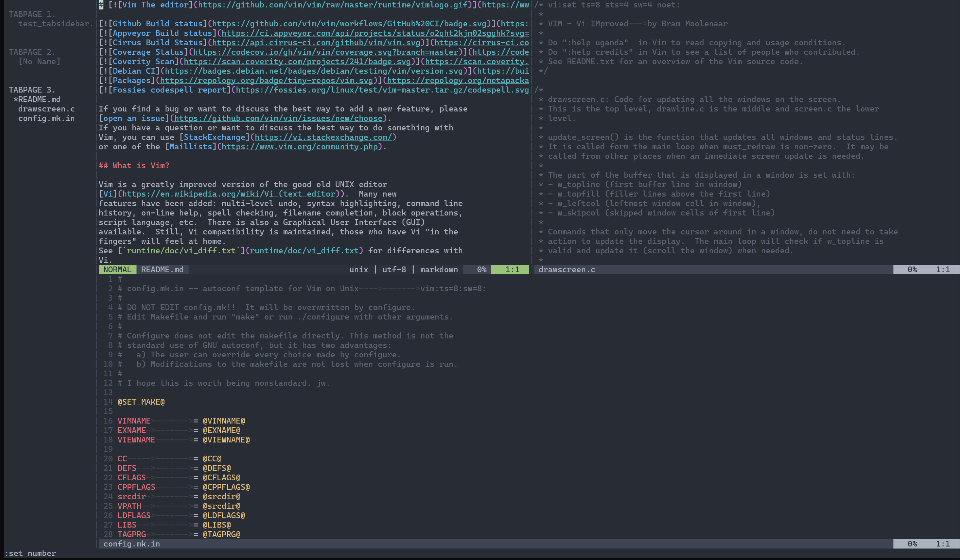Click README.md filename in status line
This screenshot has height=560, width=960.
click(162, 270)
